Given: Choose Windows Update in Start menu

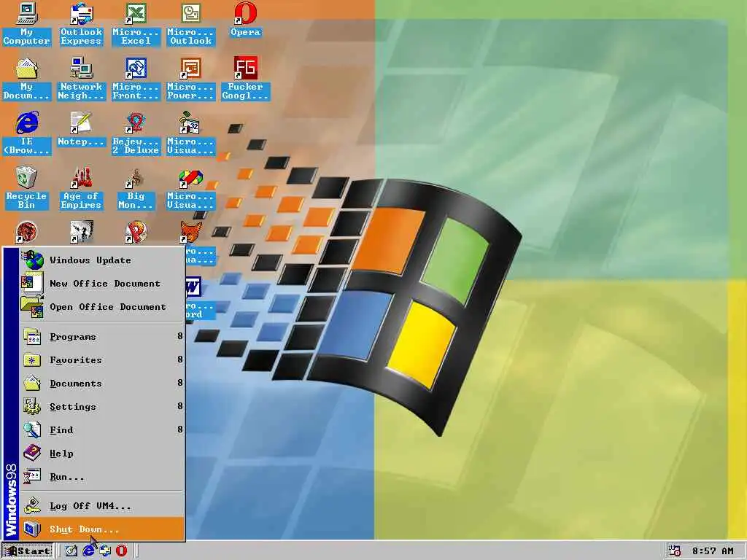Looking at the screenshot, I should pos(101,260).
